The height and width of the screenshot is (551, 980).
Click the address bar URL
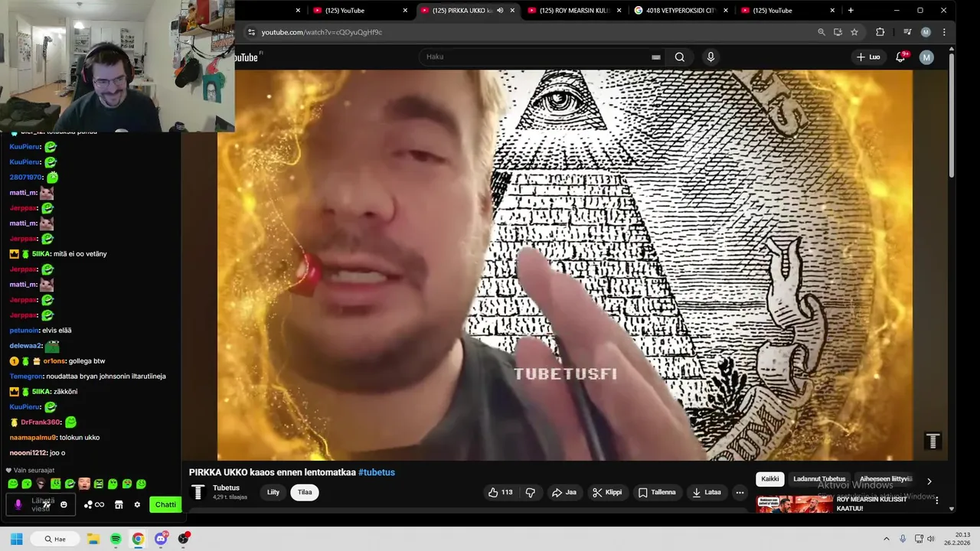pos(322,32)
